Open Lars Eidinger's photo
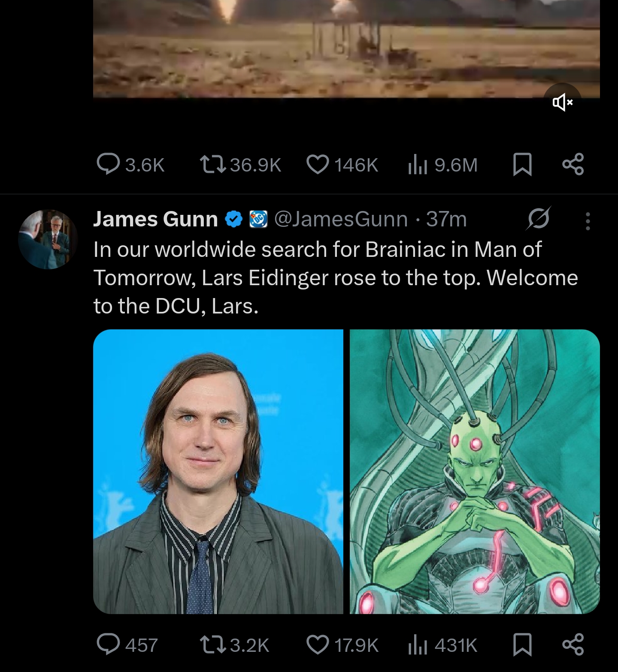This screenshot has height=672, width=618. [x=218, y=471]
